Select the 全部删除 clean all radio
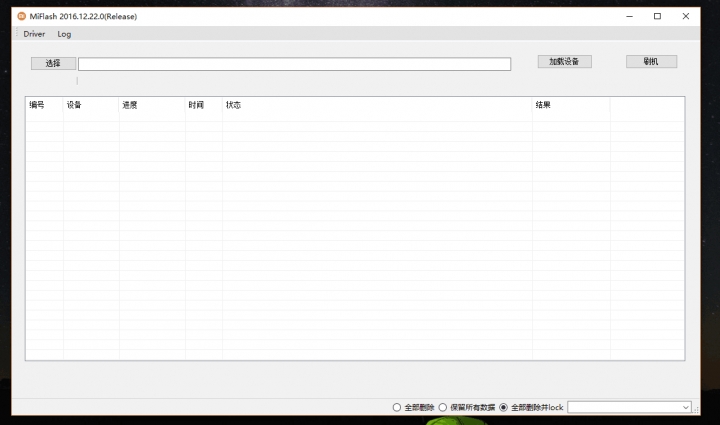Viewport: 720px width, 425px height. [413, 408]
